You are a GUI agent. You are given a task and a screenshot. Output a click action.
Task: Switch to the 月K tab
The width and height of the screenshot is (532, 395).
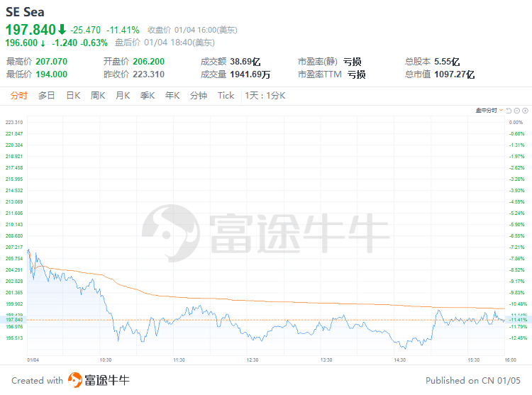click(123, 96)
